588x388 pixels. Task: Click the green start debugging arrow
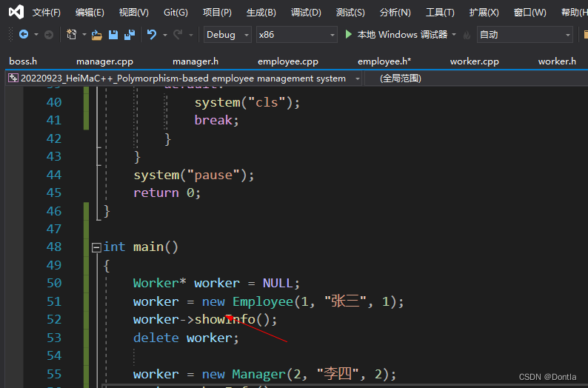(x=348, y=35)
